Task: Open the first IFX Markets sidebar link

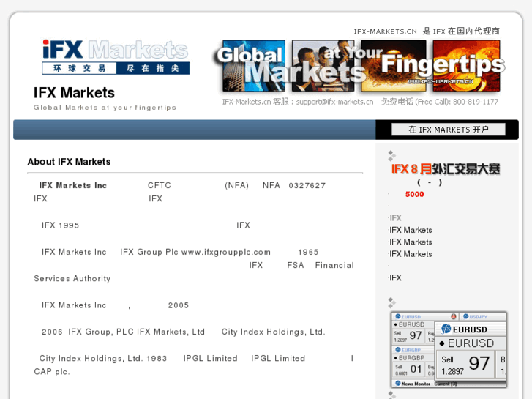Action: [x=411, y=230]
